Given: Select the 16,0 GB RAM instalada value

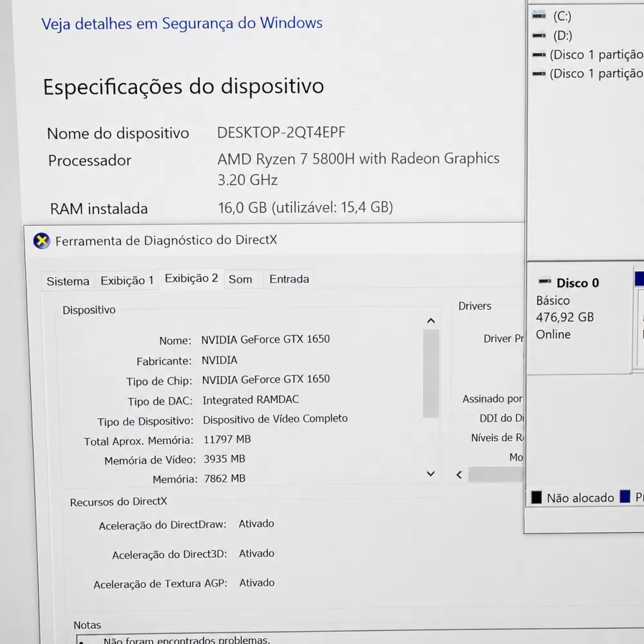Looking at the screenshot, I should click(x=305, y=207).
